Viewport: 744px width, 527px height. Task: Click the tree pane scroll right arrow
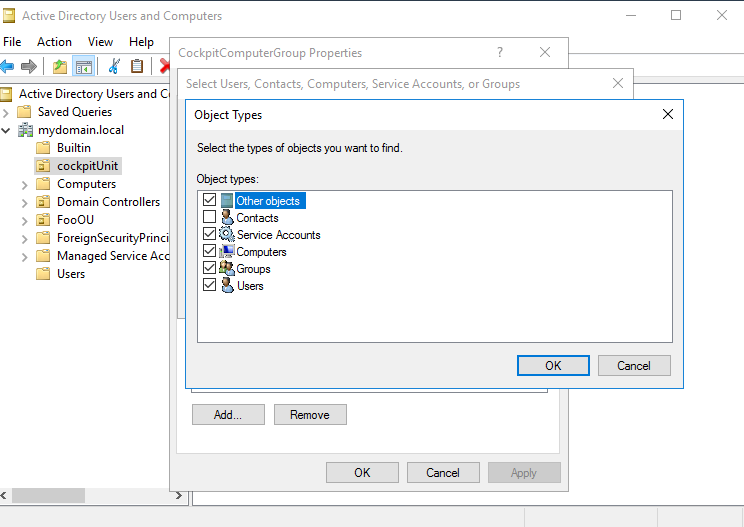178,495
